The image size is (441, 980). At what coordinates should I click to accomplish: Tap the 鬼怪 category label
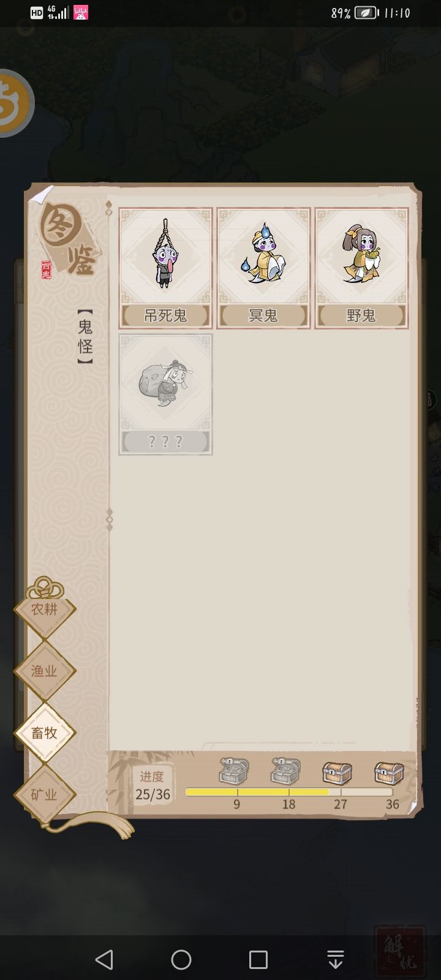pyautogui.click(x=85, y=337)
